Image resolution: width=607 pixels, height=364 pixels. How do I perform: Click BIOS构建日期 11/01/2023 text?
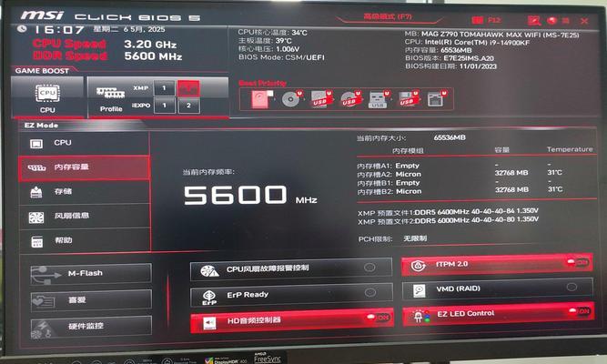tap(450, 66)
